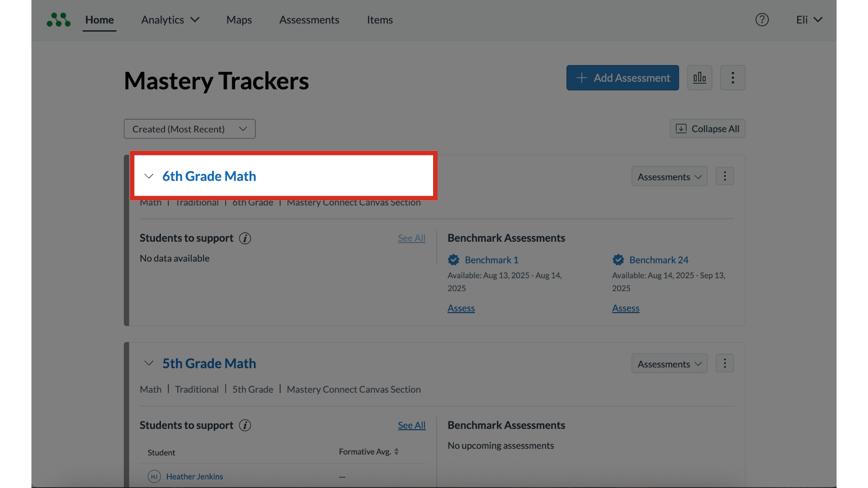Click Mastery Connect Canvas Section under 5th Grade Math
868x488 pixels.
point(354,389)
